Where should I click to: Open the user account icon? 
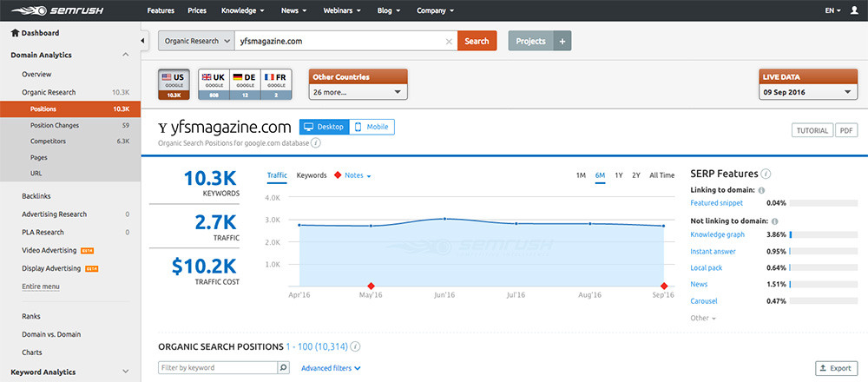[x=853, y=10]
